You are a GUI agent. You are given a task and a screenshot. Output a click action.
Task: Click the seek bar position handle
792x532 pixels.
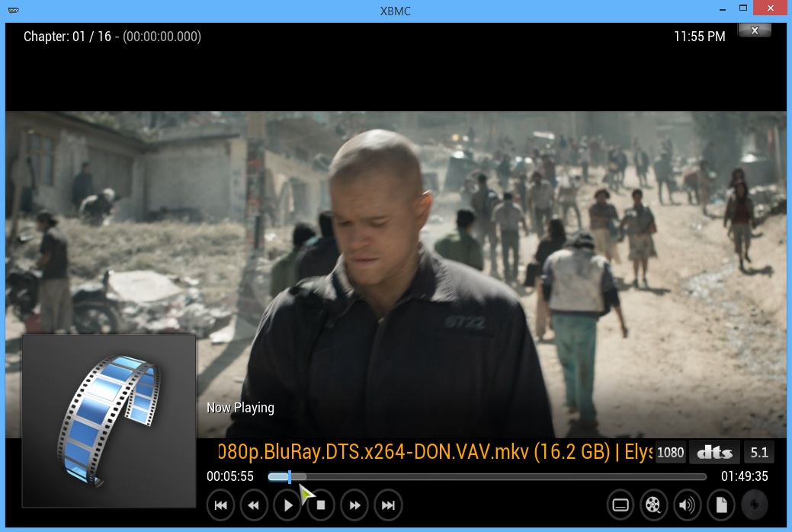290,476
